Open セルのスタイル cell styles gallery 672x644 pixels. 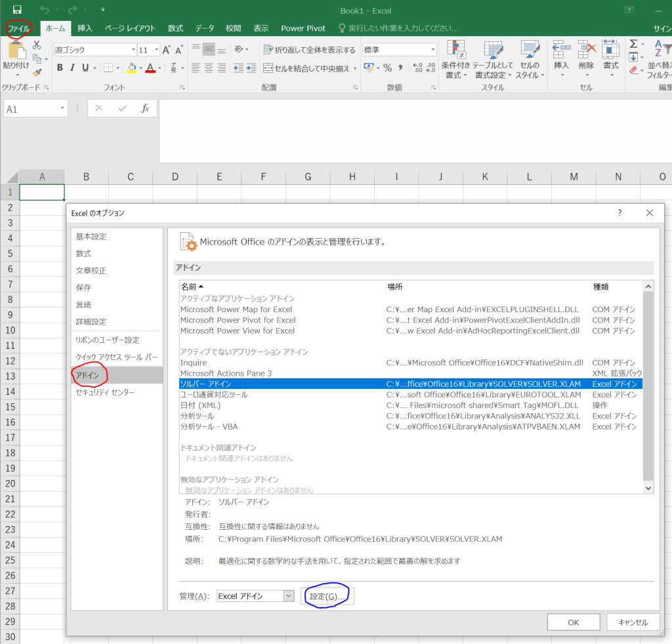click(x=530, y=60)
